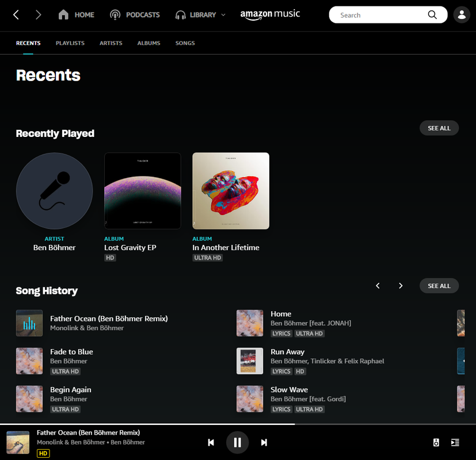
Task: Show next Song History page chevron
Action: pyautogui.click(x=401, y=286)
